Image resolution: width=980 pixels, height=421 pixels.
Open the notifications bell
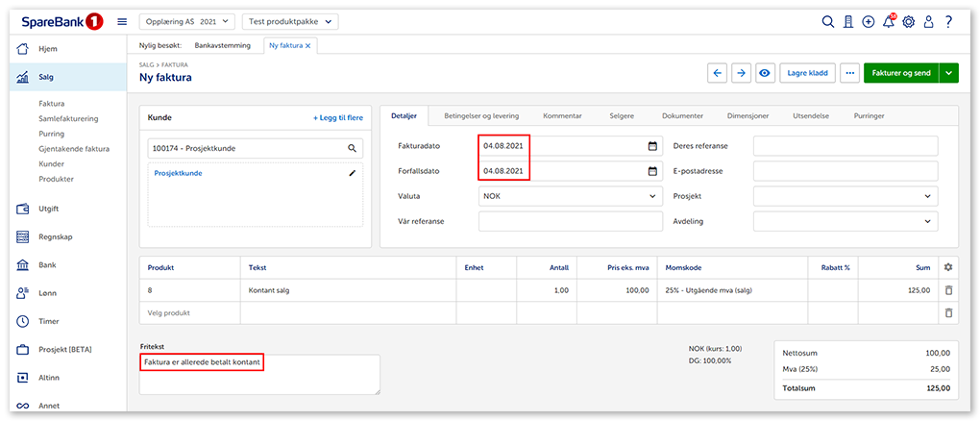[x=888, y=21]
